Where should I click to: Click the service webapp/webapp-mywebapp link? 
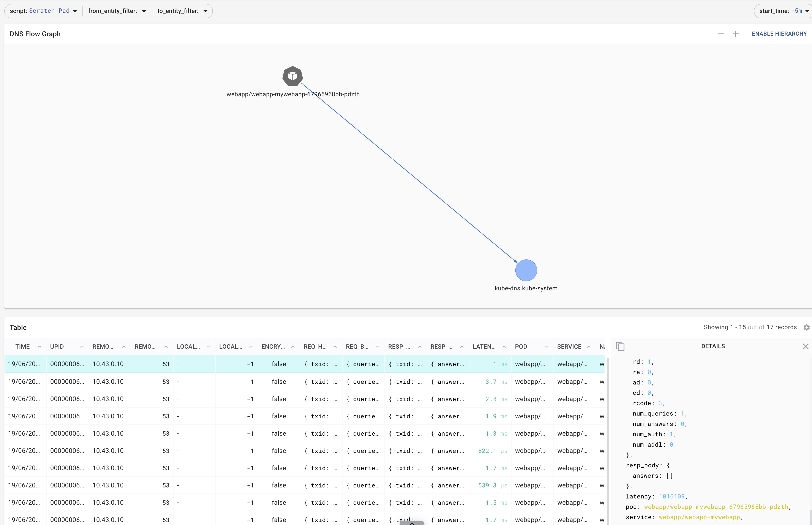click(699, 517)
